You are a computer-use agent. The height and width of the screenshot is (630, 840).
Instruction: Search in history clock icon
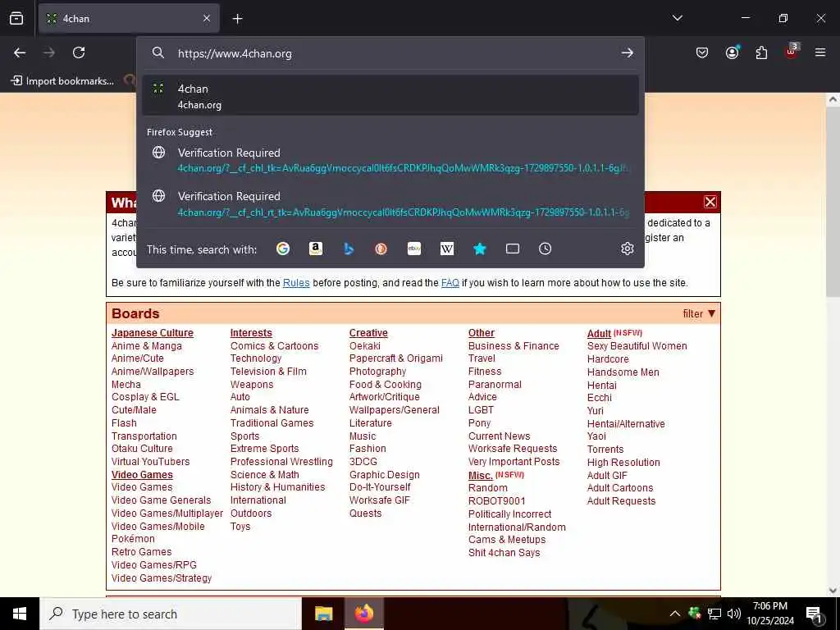point(545,249)
